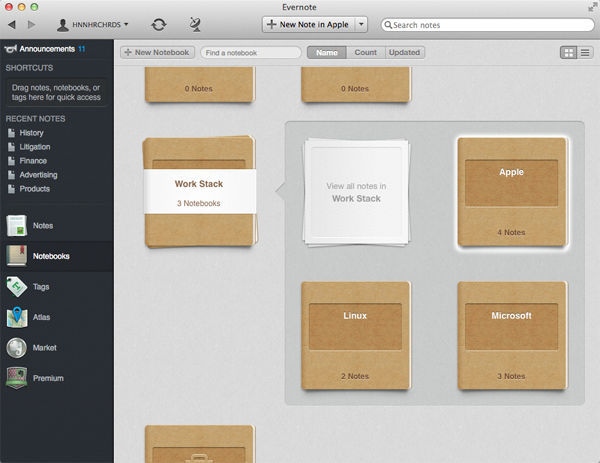Sort notebooks by Updated
The width and height of the screenshot is (600, 463).
(x=404, y=53)
